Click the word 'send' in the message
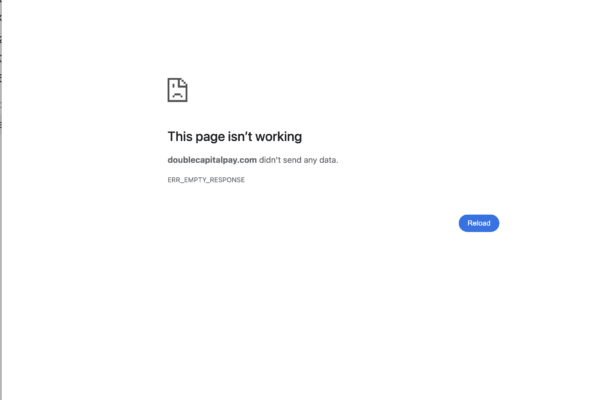This screenshot has height=400, width=600. point(292,160)
